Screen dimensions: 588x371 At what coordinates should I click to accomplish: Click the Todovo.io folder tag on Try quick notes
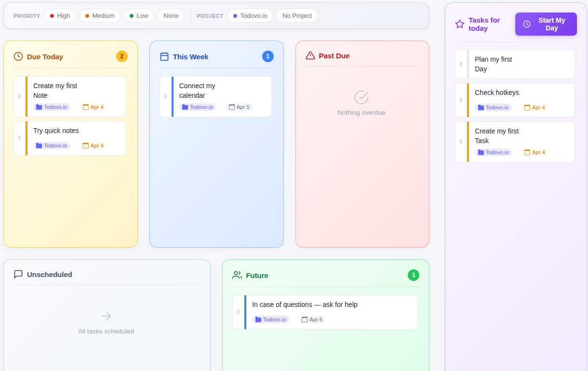52,146
